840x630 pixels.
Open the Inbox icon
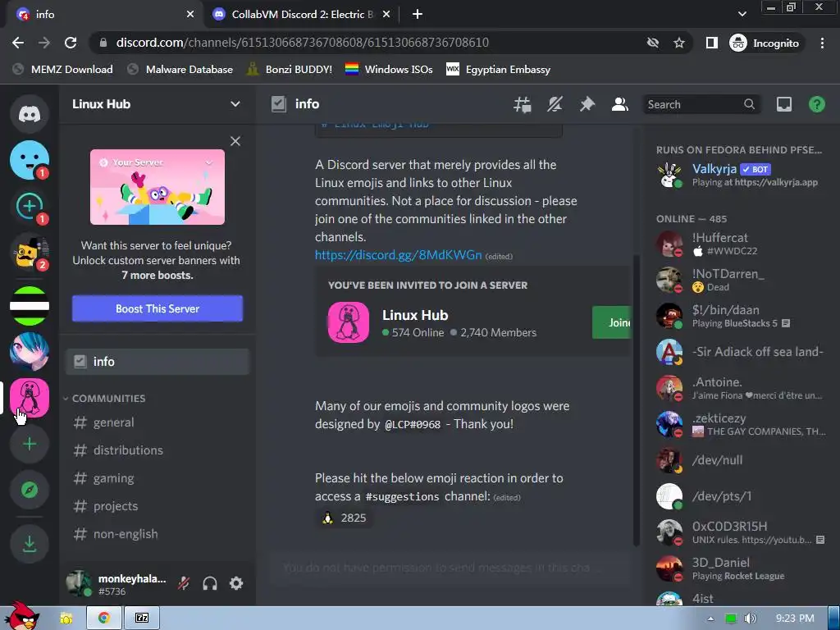click(784, 104)
